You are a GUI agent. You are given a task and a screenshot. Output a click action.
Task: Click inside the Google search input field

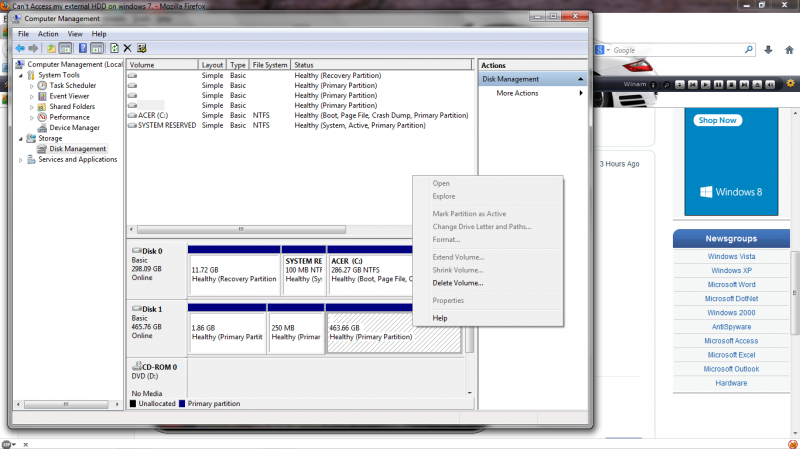point(677,50)
